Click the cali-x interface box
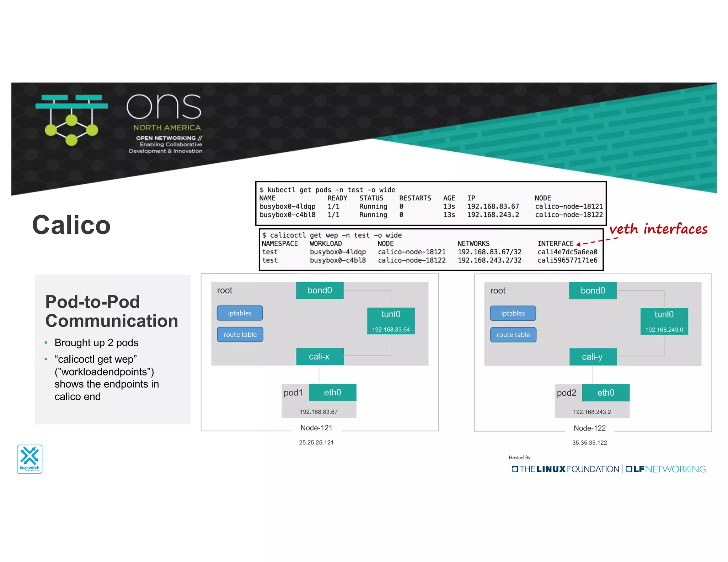Viewport: 728px width, 562px height. click(x=320, y=356)
